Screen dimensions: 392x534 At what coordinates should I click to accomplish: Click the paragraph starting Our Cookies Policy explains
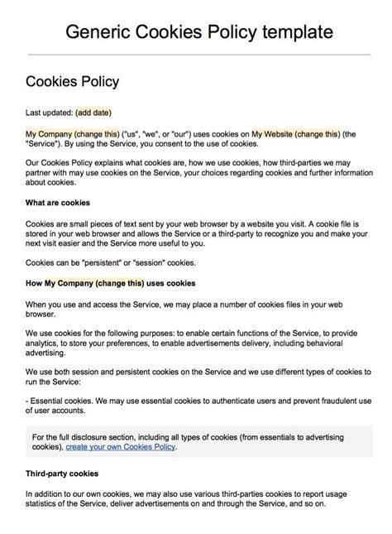pyautogui.click(x=199, y=173)
